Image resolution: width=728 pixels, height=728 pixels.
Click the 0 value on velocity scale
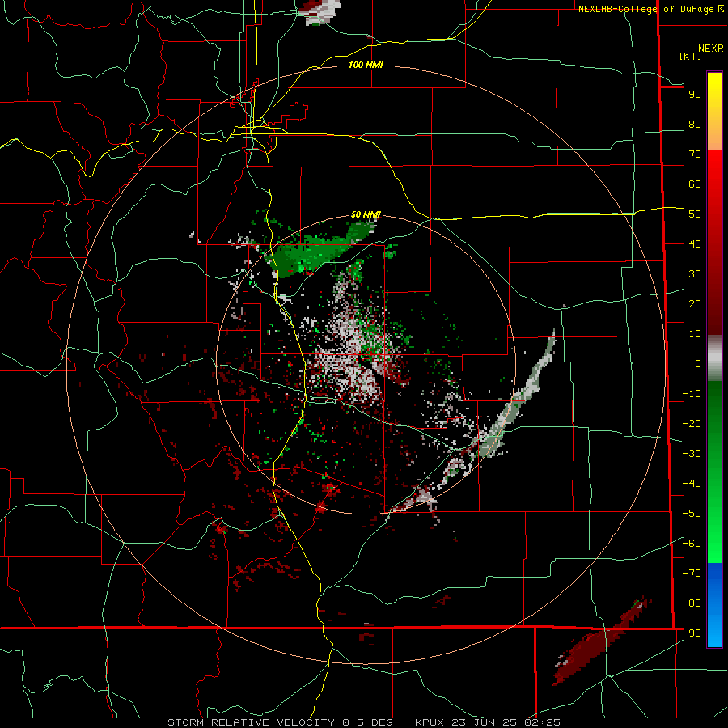[698, 364]
